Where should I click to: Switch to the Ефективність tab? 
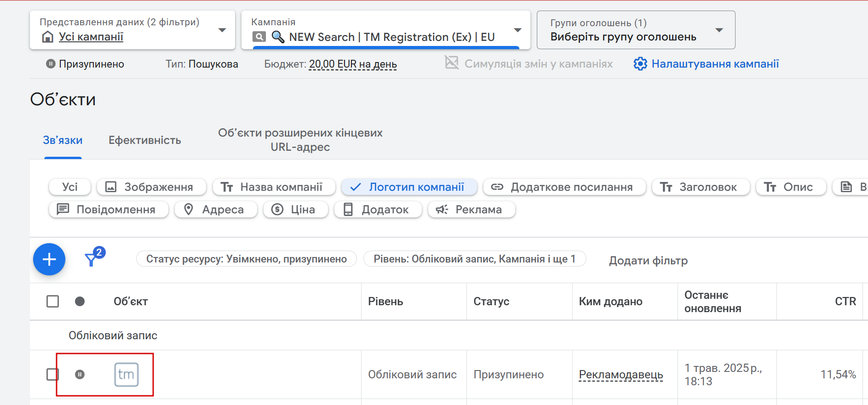click(x=144, y=140)
